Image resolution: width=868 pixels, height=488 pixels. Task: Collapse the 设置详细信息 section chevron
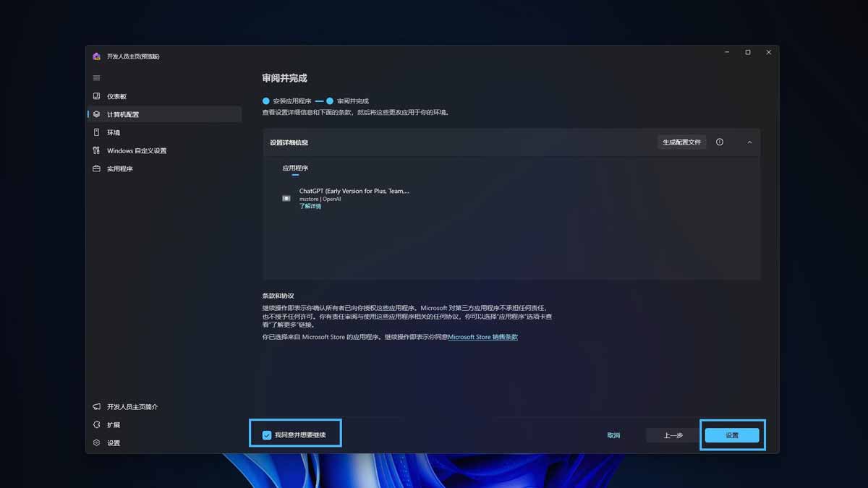point(749,142)
